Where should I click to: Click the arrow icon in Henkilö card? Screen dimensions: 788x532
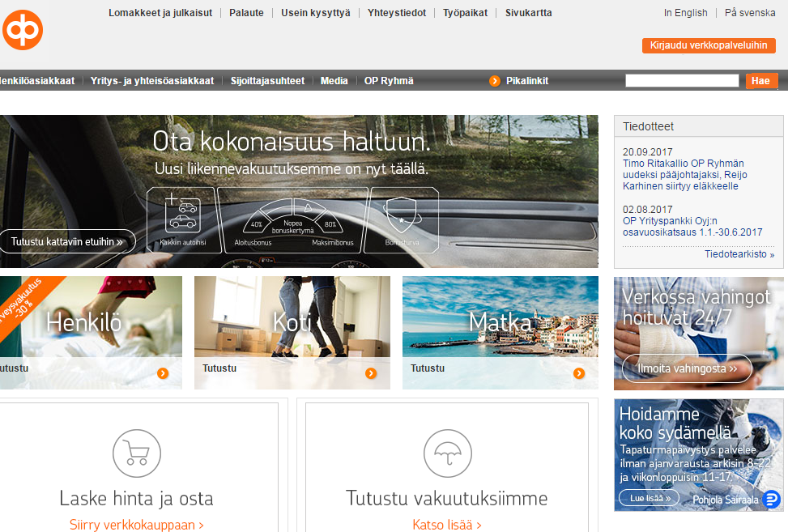[162, 373]
